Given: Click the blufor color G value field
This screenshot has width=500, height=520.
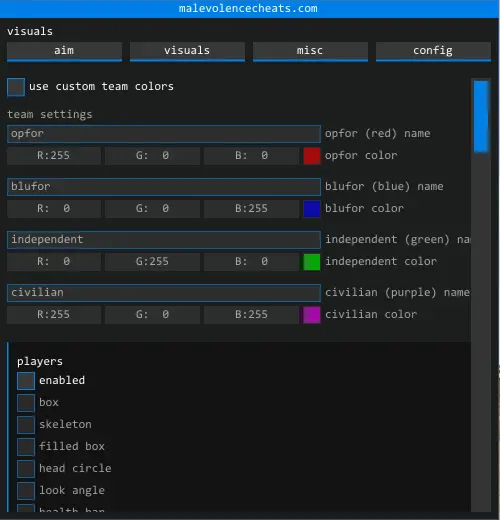Looking at the screenshot, I should tap(152, 209).
